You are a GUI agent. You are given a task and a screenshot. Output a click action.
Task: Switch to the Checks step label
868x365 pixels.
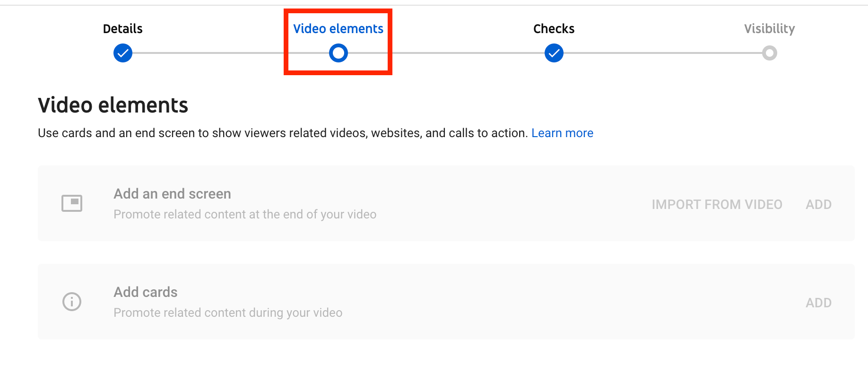(x=554, y=29)
